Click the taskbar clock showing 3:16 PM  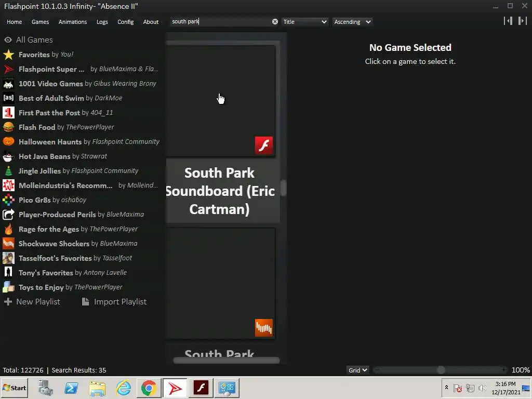tap(506, 388)
